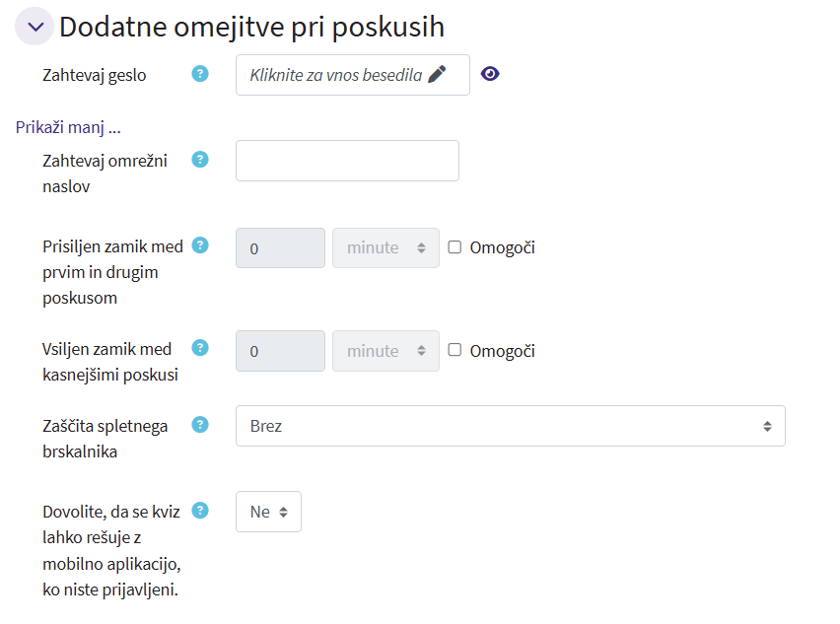Screen dimensions: 840x624
Task: Click Prikaži manj link
Action: click(x=67, y=127)
